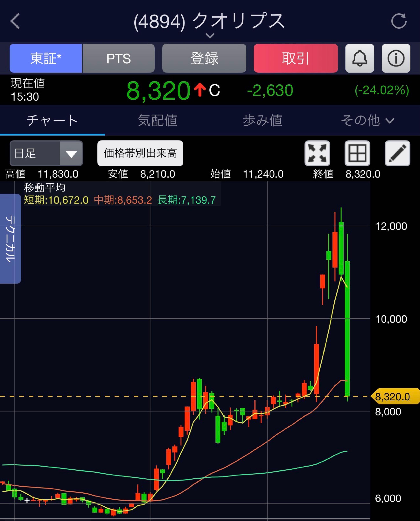420x521 pixels.
Task: Open the price alert bell
Action: (x=360, y=58)
